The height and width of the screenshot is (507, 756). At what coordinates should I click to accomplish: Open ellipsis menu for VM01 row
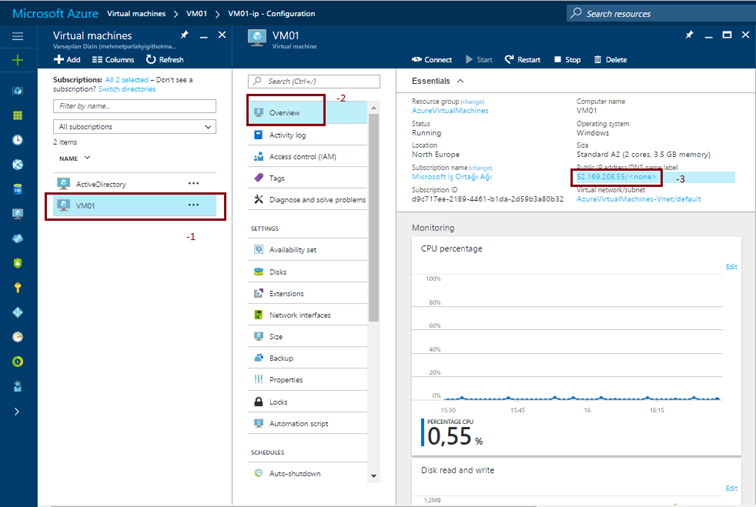pyautogui.click(x=193, y=205)
